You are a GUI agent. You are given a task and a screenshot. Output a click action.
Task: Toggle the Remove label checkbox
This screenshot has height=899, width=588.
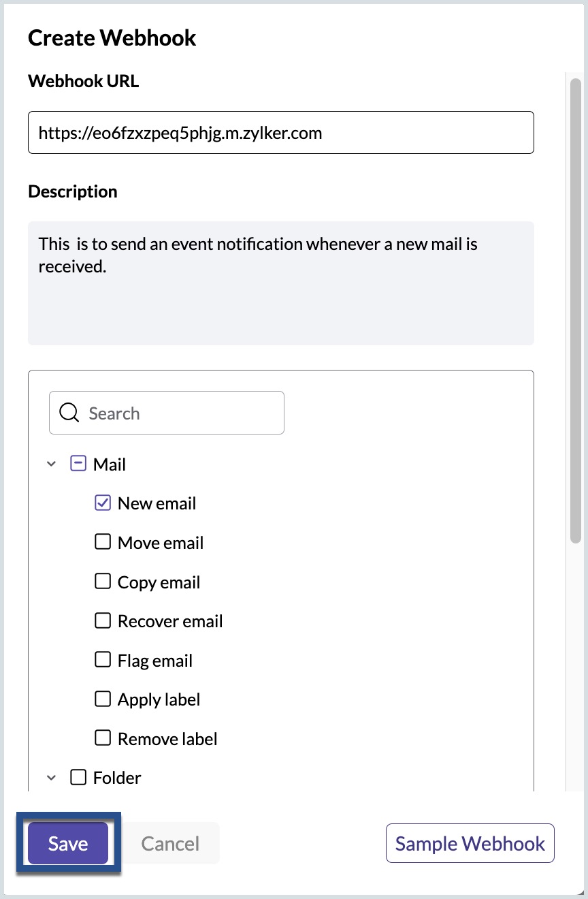tap(103, 738)
